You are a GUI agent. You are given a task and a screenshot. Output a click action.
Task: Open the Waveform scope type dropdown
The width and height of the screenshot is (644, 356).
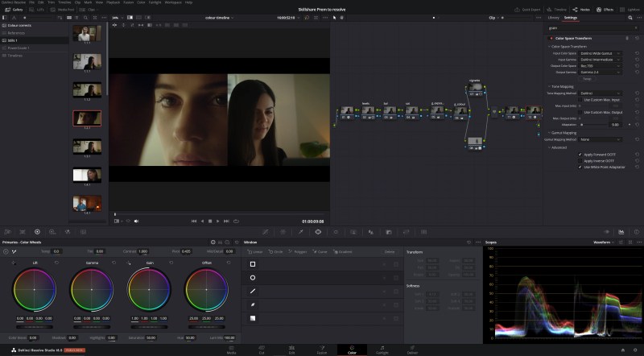(x=604, y=242)
